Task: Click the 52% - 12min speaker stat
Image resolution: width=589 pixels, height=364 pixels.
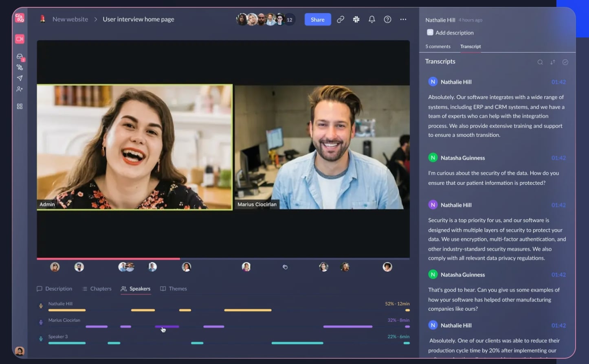Action: (x=397, y=304)
